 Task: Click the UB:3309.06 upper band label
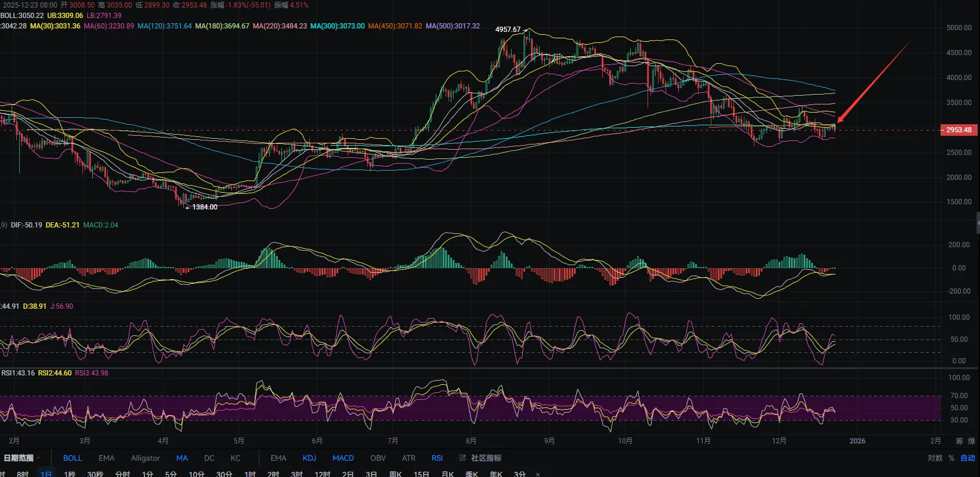point(65,16)
